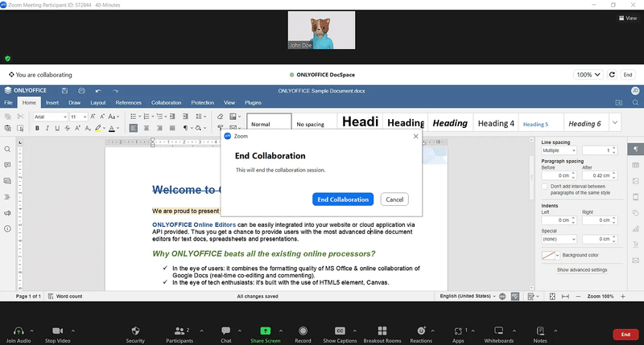This screenshot has width=644, height=345.
Task: Open Word count in status bar
Action: [65, 296]
